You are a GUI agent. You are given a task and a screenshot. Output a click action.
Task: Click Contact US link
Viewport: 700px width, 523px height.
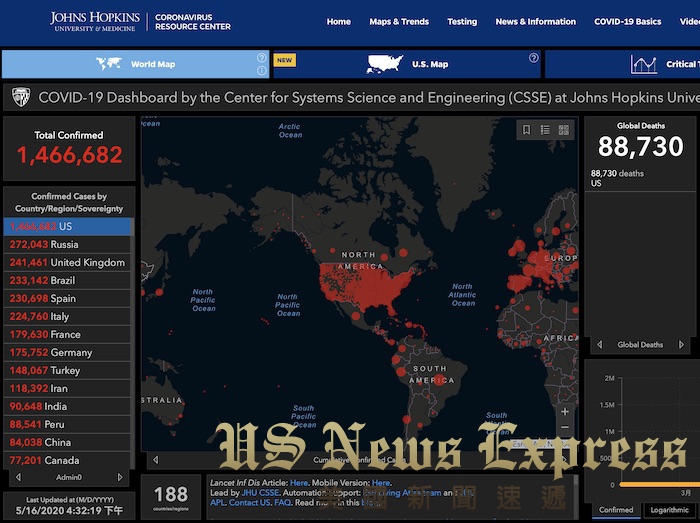249,502
